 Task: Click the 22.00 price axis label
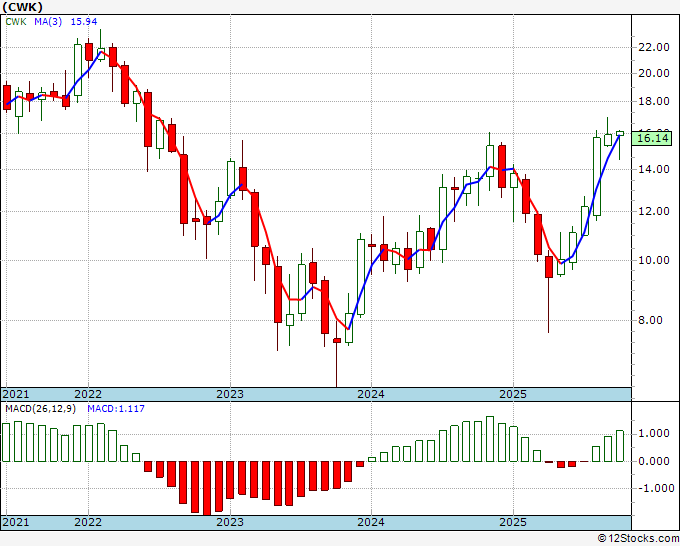pos(654,47)
